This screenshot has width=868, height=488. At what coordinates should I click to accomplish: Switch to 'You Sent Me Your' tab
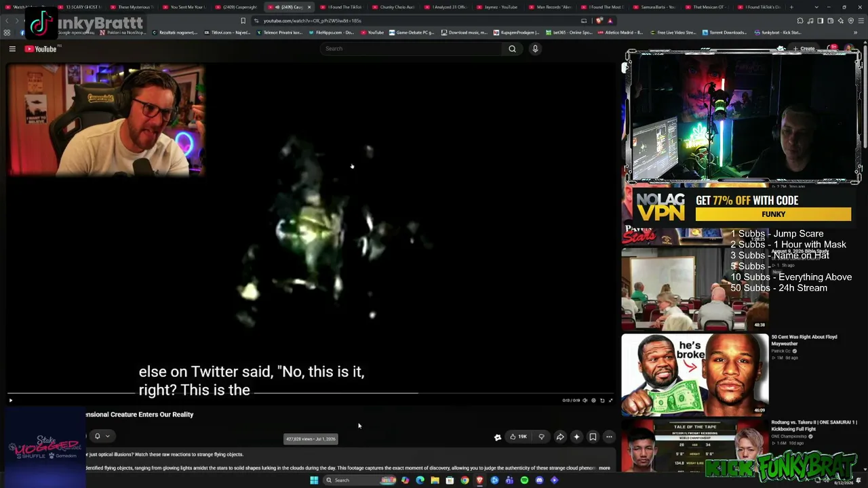(x=186, y=7)
